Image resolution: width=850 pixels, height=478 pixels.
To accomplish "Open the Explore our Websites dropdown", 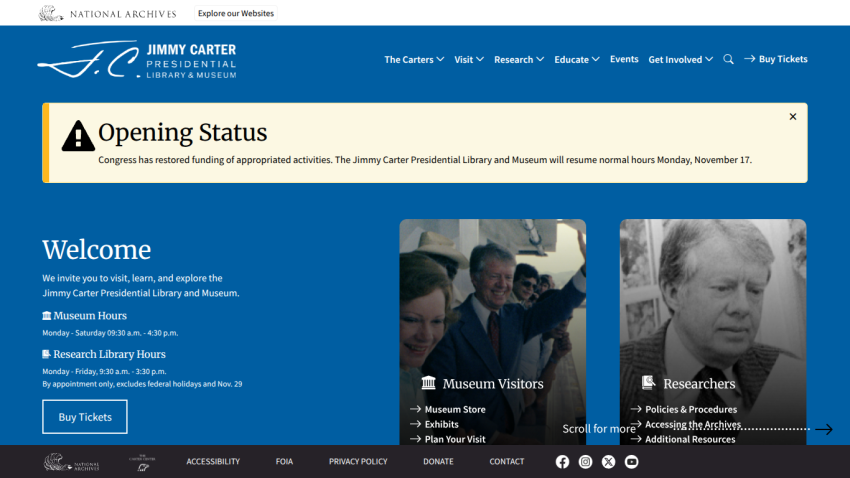I will click(x=236, y=13).
